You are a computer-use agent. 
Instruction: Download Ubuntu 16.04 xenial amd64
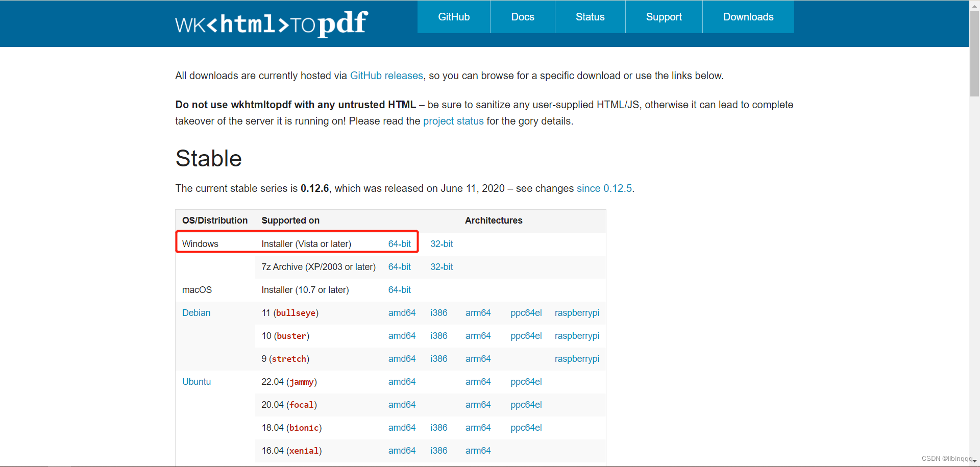[x=402, y=451]
